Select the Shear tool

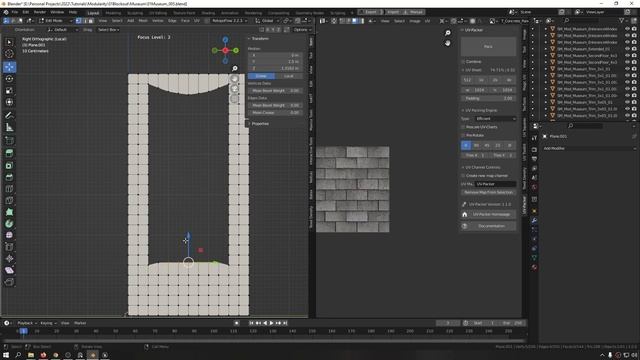click(x=9, y=270)
